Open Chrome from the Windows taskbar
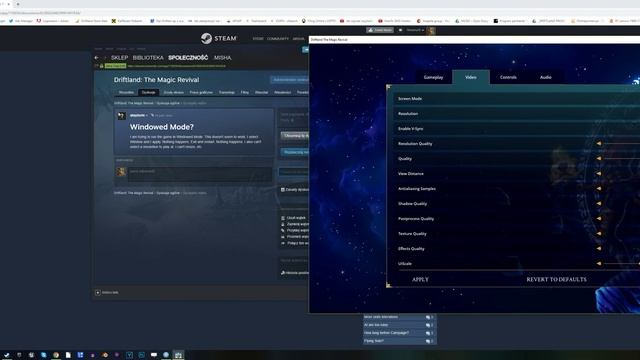640x360 pixels. (x=56, y=355)
